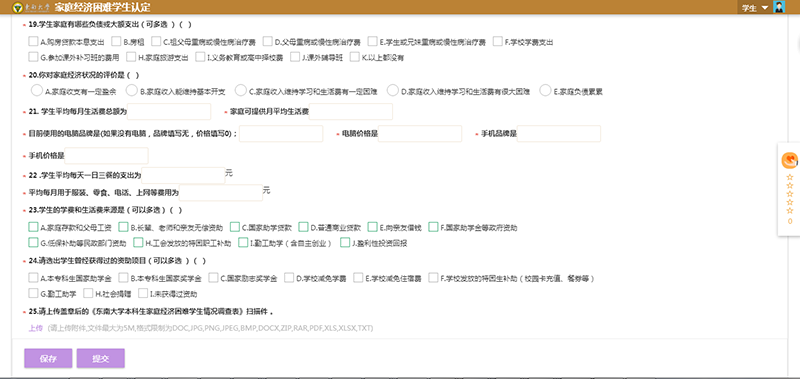Viewport: 800px width, 379px height.
Task: Select radio A.家庭收支有一定盈余
Action: 36,90
